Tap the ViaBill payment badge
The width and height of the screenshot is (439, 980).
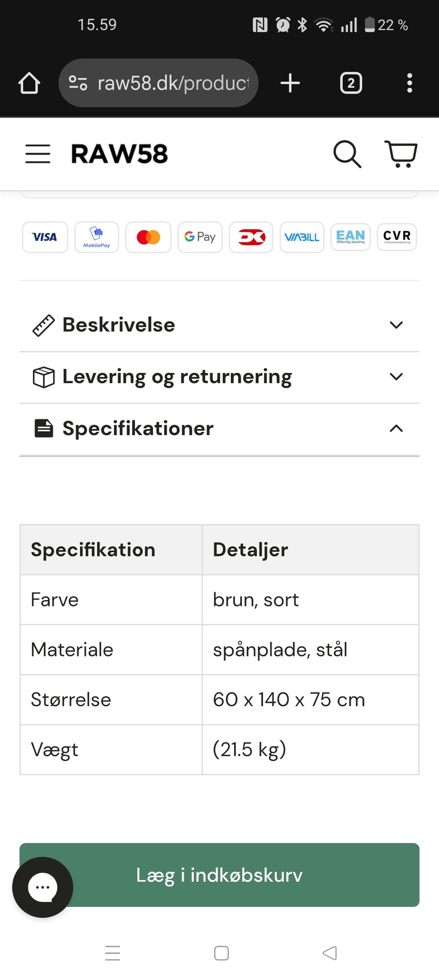302,237
